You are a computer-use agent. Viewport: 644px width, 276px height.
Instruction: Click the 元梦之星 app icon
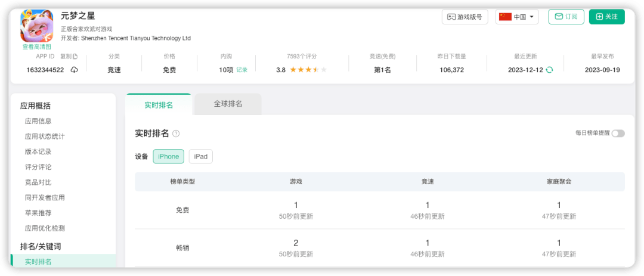[37, 25]
